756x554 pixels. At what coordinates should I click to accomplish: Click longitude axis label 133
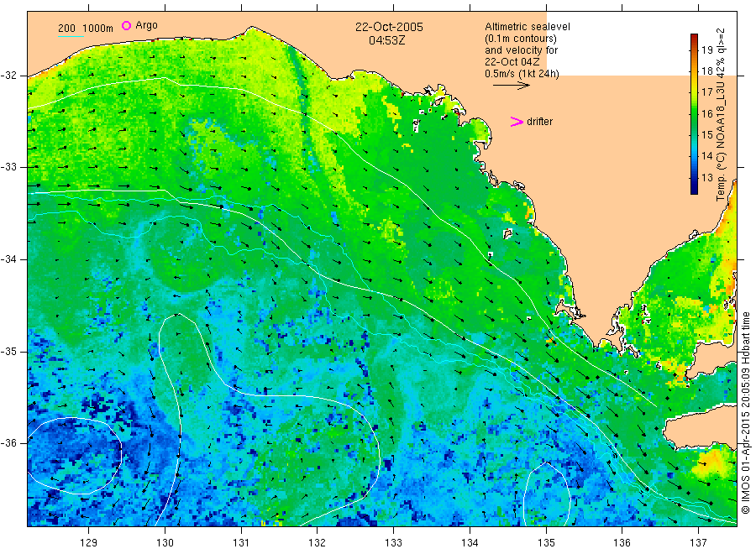pos(393,543)
